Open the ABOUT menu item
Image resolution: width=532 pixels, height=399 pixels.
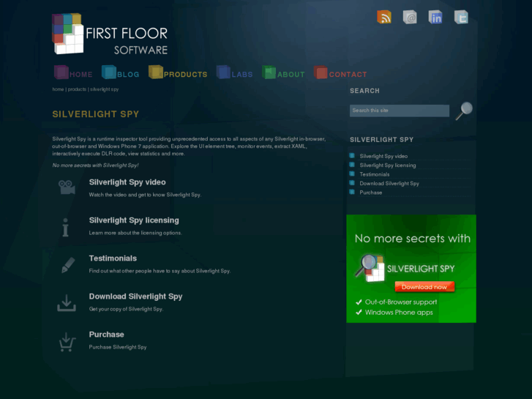(x=291, y=75)
